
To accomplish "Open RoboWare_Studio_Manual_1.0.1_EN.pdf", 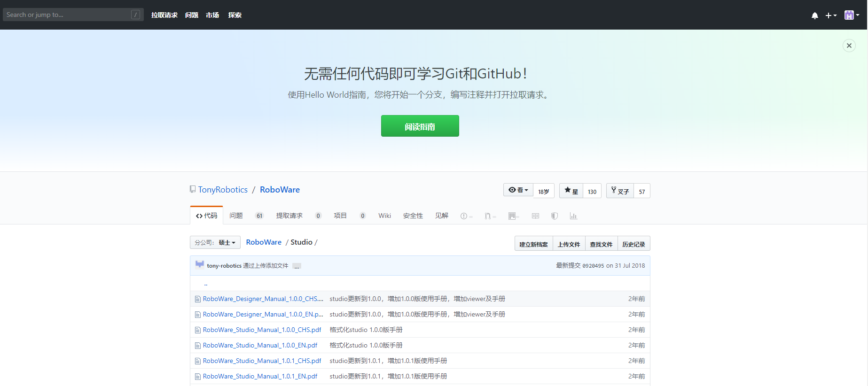I will pyautogui.click(x=260, y=376).
